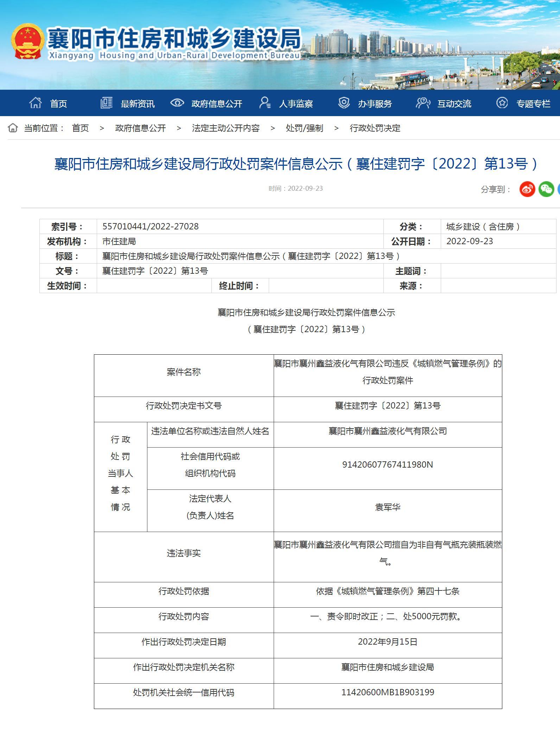This screenshot has height=734, width=560.
Task: Click the person icon beside 人事监察
Action: (x=265, y=103)
